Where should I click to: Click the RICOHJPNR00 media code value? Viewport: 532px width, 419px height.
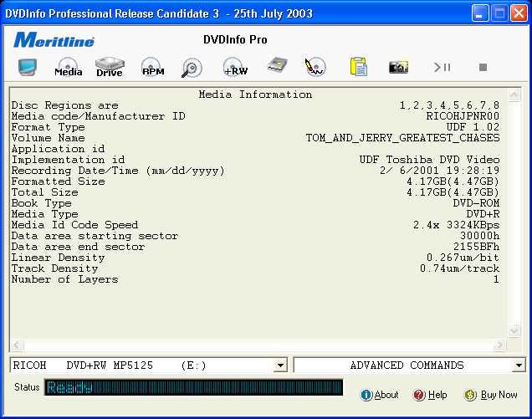(463, 116)
